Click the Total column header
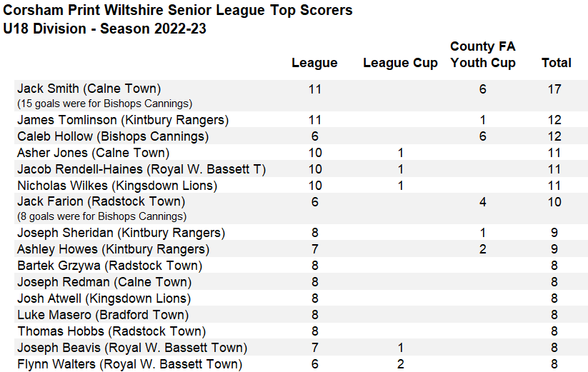The width and height of the screenshot is (588, 372). (556, 63)
